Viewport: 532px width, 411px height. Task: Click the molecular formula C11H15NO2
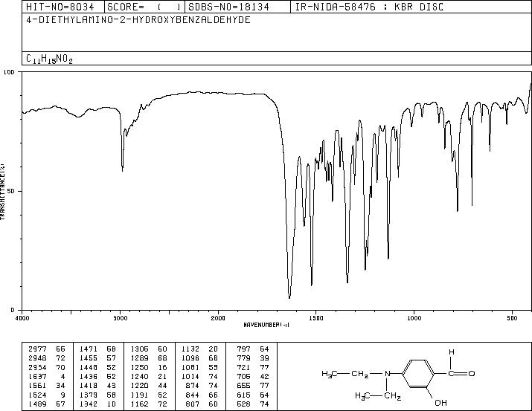point(50,59)
